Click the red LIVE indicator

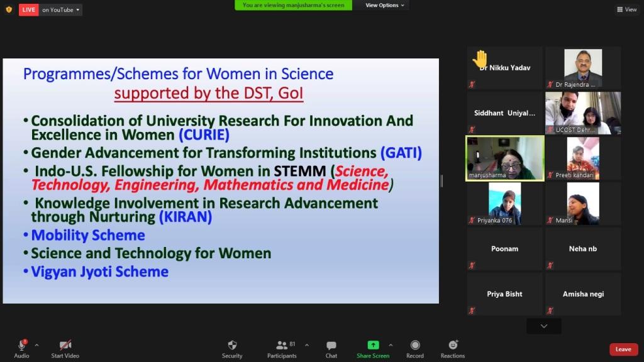[29, 10]
